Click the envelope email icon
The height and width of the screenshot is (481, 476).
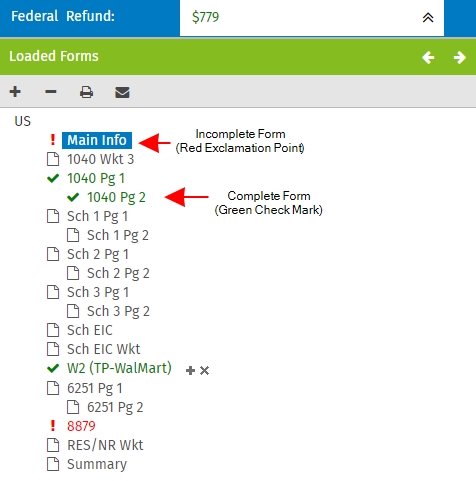point(122,92)
